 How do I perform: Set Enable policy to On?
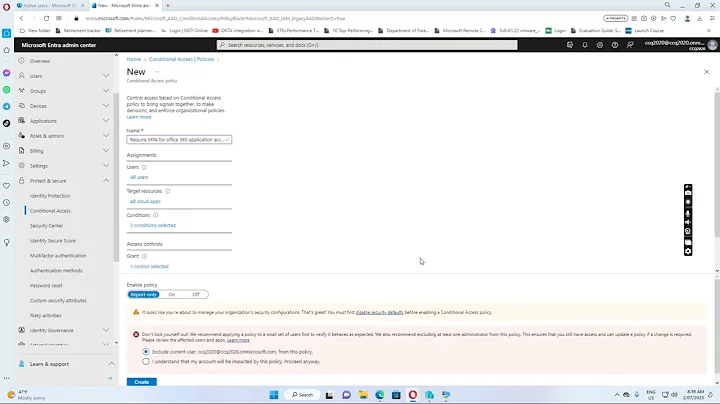pos(172,294)
